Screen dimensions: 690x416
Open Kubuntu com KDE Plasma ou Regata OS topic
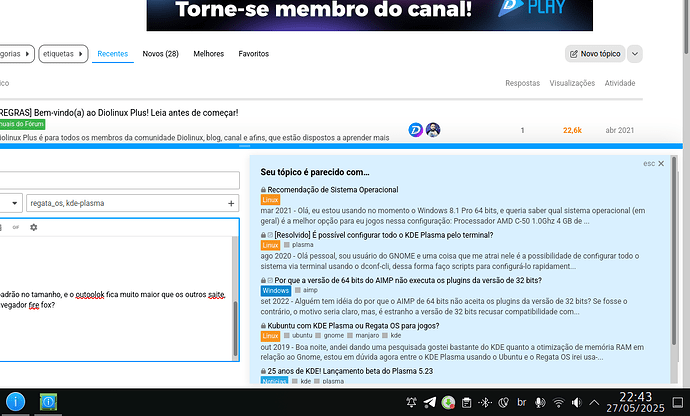[353, 326]
